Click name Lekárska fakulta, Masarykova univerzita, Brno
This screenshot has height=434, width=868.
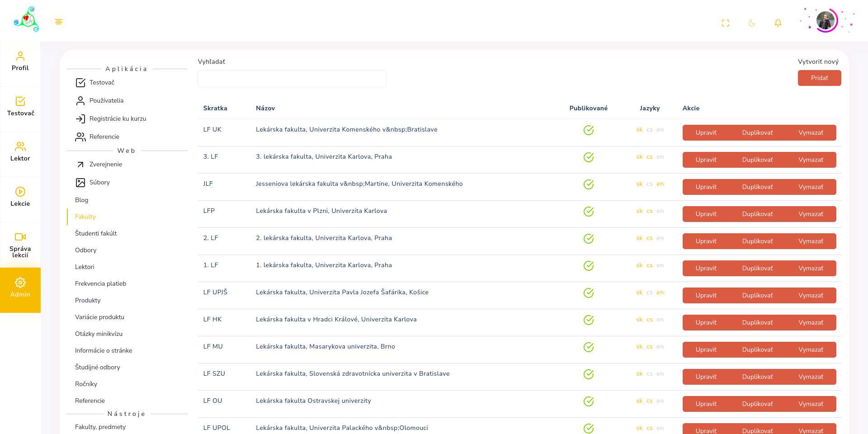(325, 346)
